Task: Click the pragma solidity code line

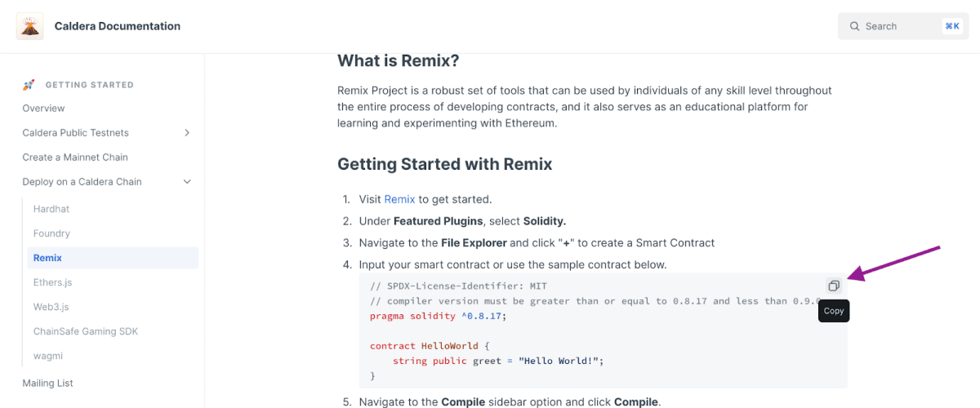Action: coord(439,316)
